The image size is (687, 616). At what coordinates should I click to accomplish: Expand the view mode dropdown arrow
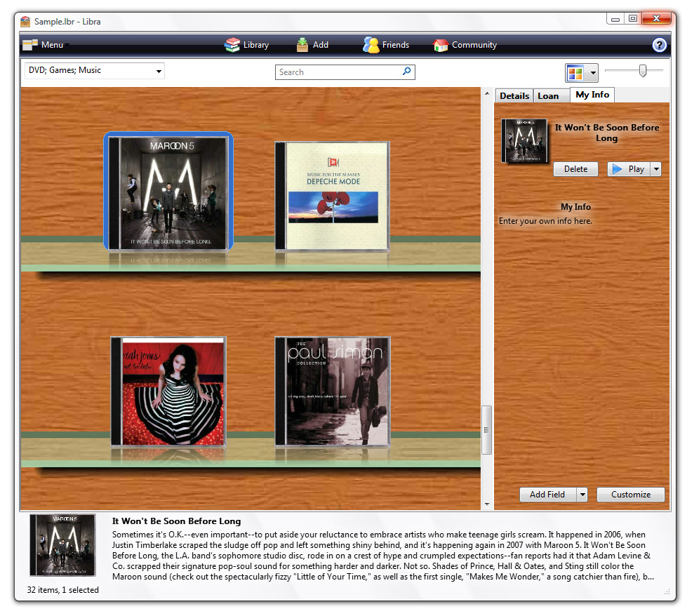point(593,73)
